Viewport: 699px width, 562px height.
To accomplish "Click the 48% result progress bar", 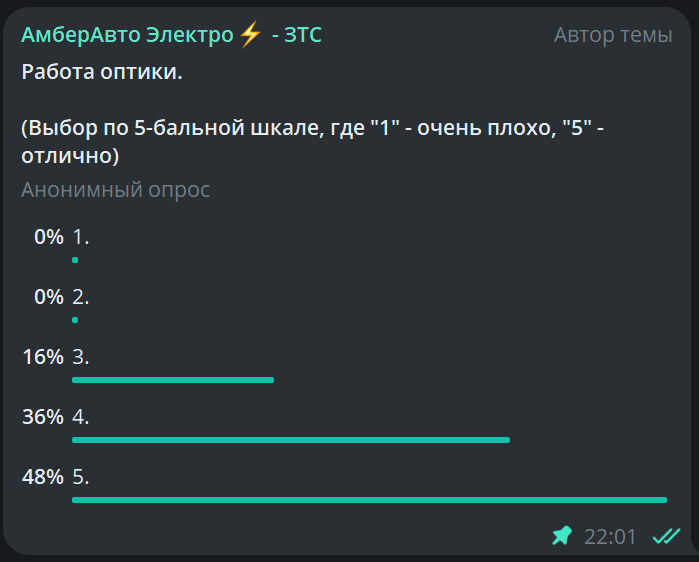I will tap(369, 499).
